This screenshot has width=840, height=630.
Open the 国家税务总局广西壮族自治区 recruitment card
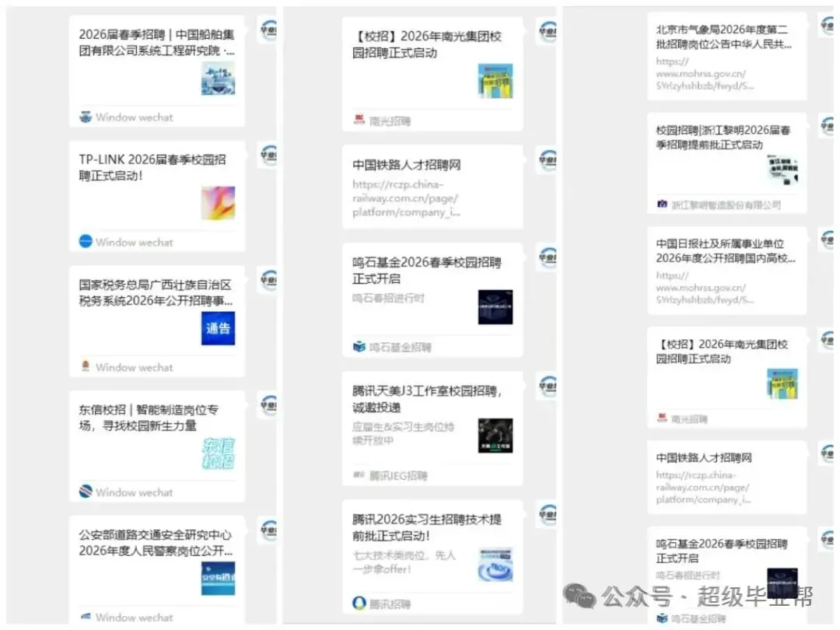(157, 321)
